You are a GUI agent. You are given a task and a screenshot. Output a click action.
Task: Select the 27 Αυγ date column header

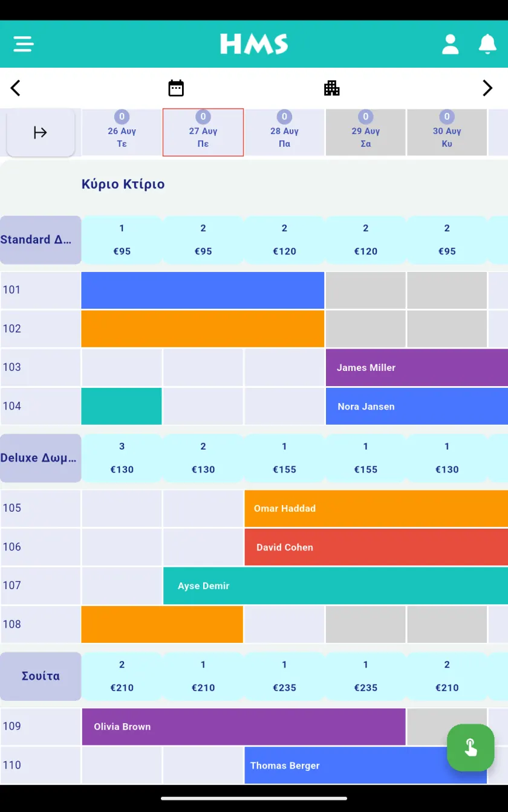click(203, 132)
